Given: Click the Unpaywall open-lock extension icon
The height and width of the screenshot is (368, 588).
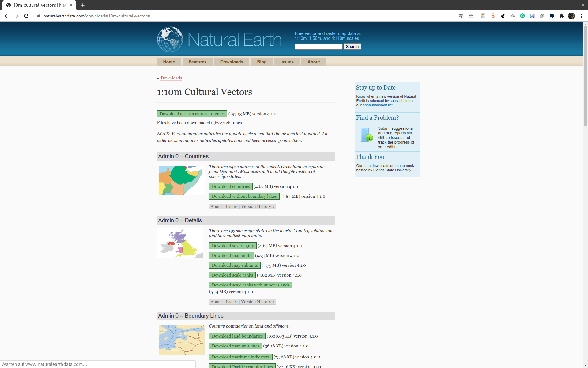Looking at the screenshot, I should point(493,16).
